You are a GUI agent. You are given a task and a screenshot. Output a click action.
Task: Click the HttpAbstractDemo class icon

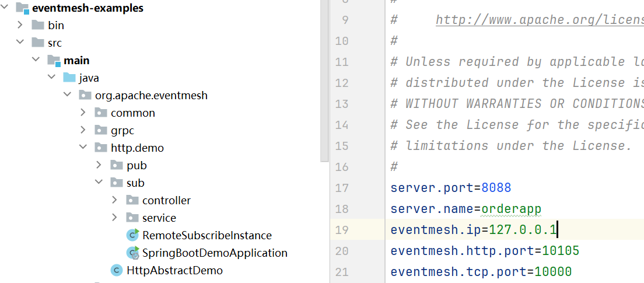coord(117,270)
